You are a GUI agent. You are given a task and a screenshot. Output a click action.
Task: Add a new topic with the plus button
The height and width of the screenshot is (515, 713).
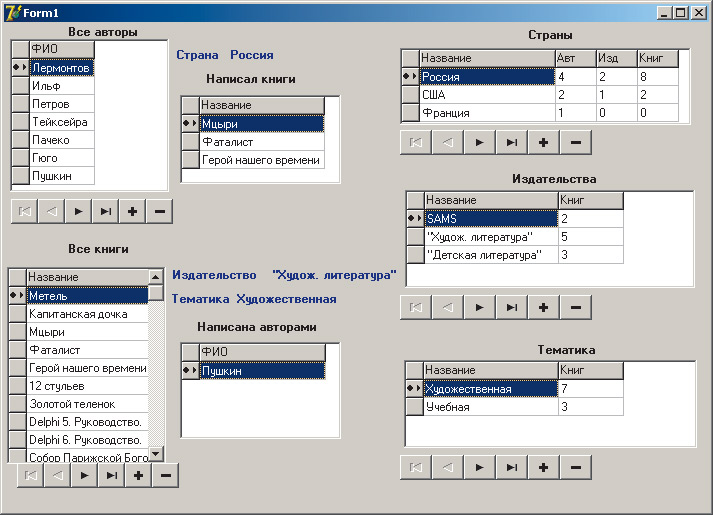point(543,467)
